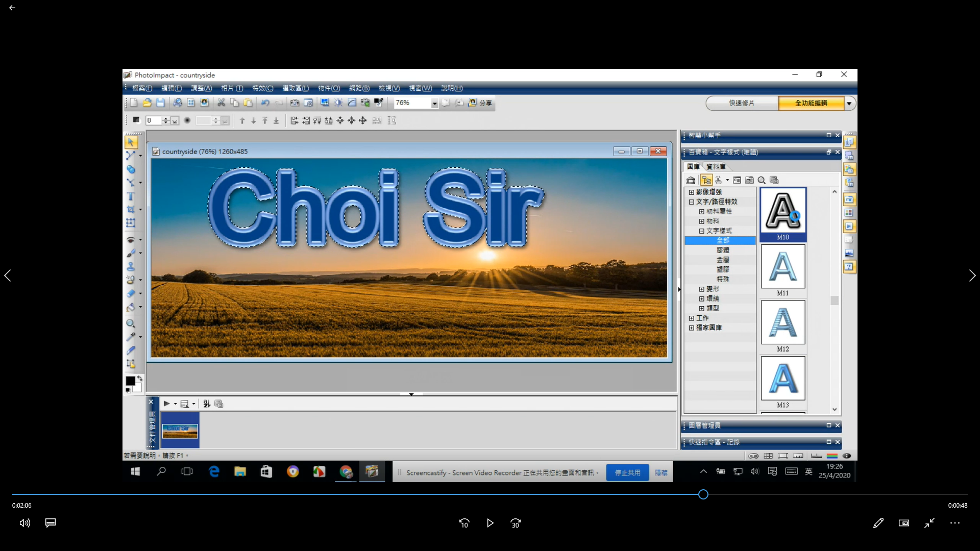Select the Zoom magnifier tool in toolbox
This screenshot has width=980, height=551.
(131, 323)
